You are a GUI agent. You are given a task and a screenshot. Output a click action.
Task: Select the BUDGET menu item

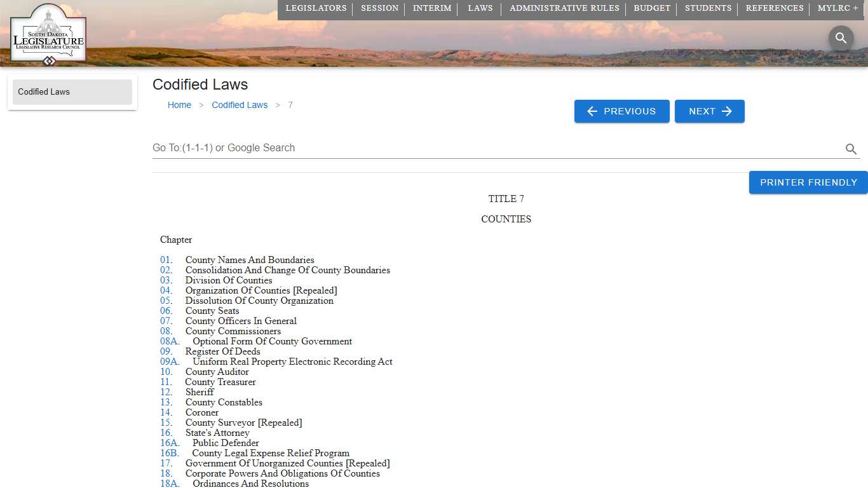[x=652, y=9]
